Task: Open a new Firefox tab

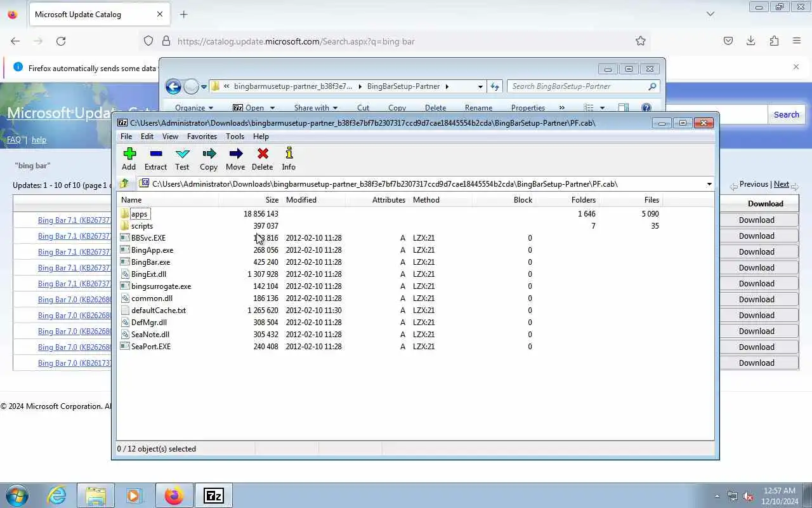Action: tap(183, 14)
